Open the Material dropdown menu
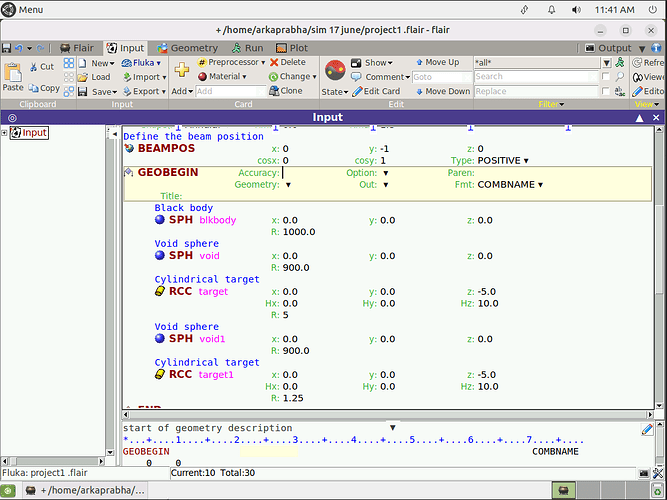Image resolution: width=667 pixels, height=500 pixels. point(226,76)
